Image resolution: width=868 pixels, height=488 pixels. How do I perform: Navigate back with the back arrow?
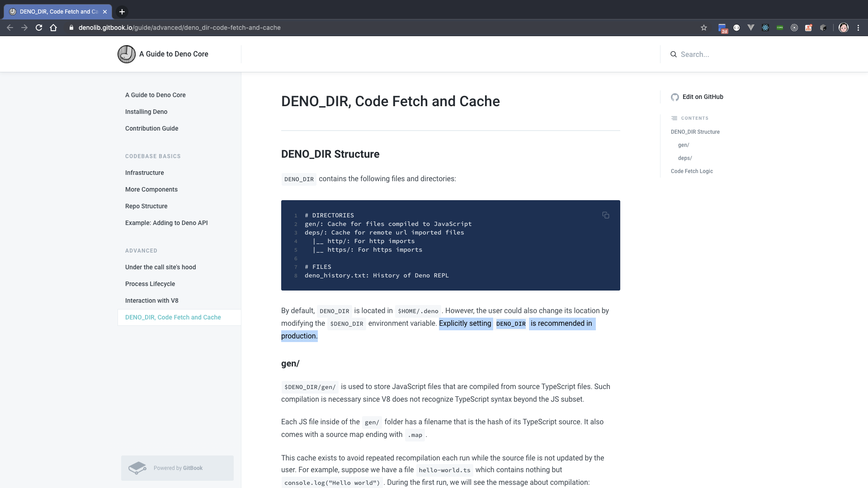coord(10,28)
